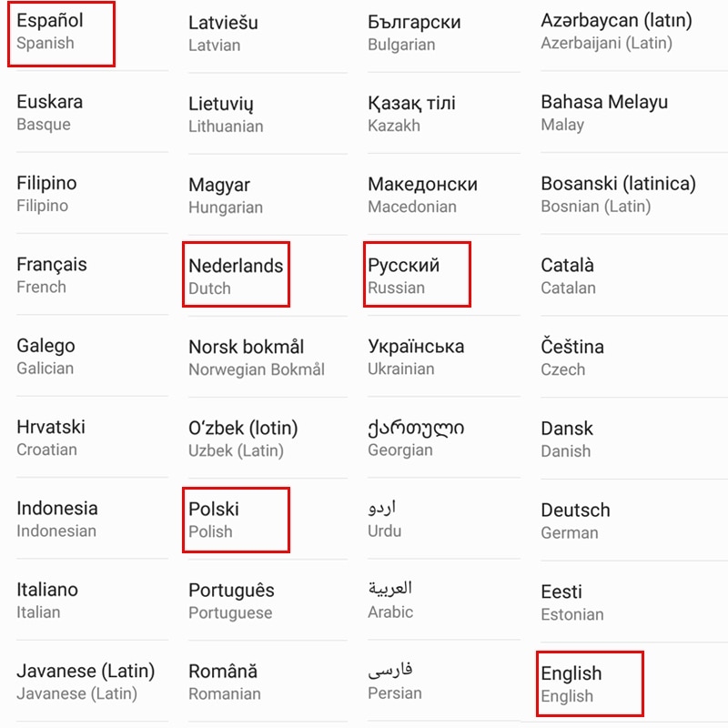This screenshot has height=728, width=728.
Task: Select Bahasa Melayu Malay option
Action: coord(633,112)
